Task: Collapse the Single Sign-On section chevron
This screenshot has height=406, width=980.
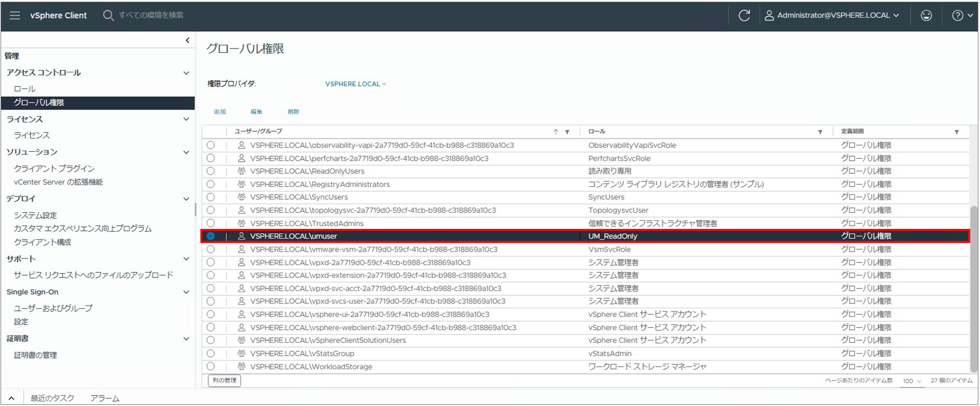Action: coord(186,292)
